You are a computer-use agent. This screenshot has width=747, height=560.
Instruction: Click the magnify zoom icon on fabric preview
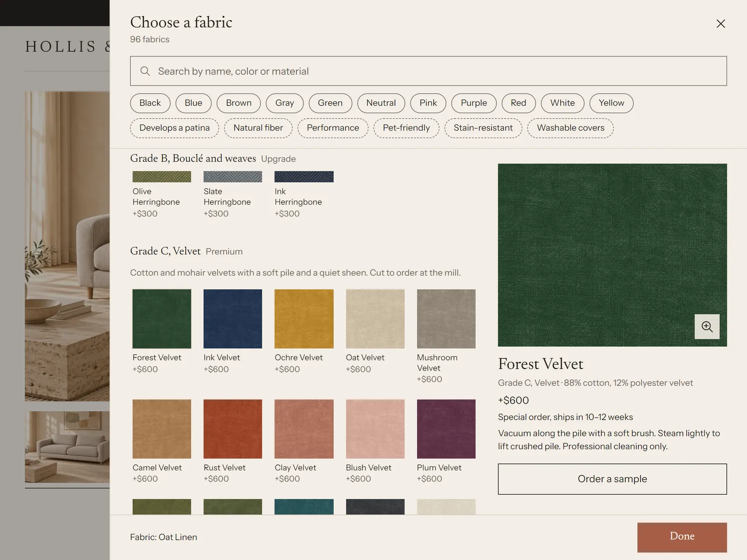tap(707, 327)
